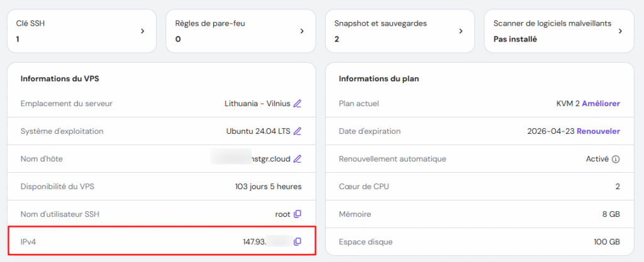The image size is (644, 262).
Task: Click the Informations du VPS heading
Action: click(60, 79)
